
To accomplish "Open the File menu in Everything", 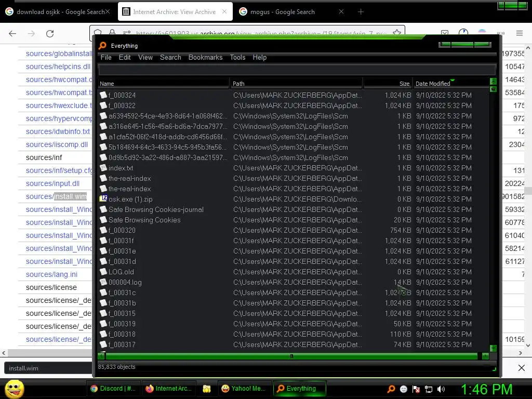I will (106, 57).
